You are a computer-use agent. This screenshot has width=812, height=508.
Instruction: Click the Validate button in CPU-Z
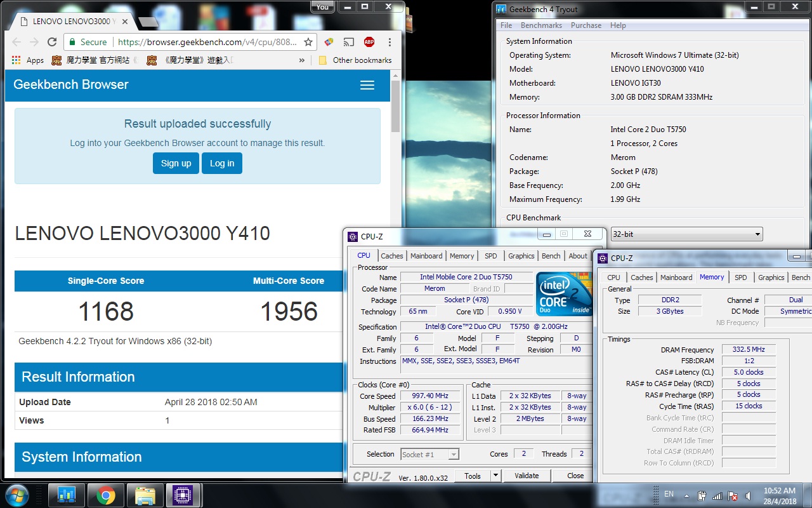point(527,476)
